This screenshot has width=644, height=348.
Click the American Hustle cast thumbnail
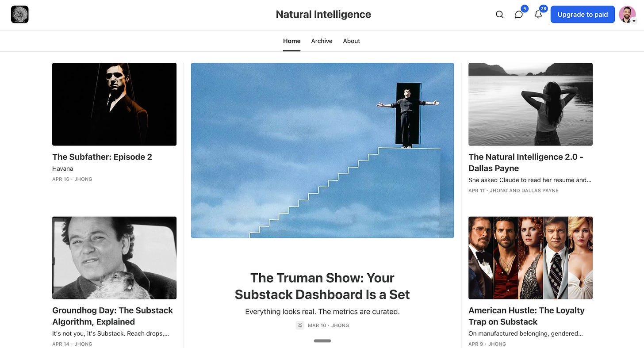[x=530, y=258]
